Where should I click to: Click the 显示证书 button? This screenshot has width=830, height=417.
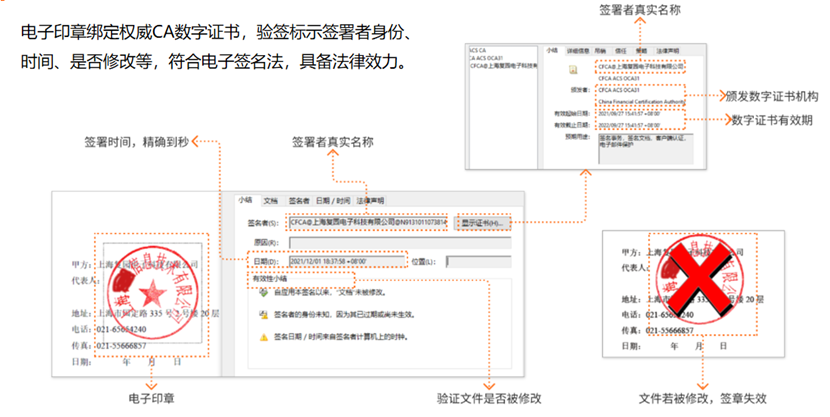pyautogui.click(x=482, y=223)
